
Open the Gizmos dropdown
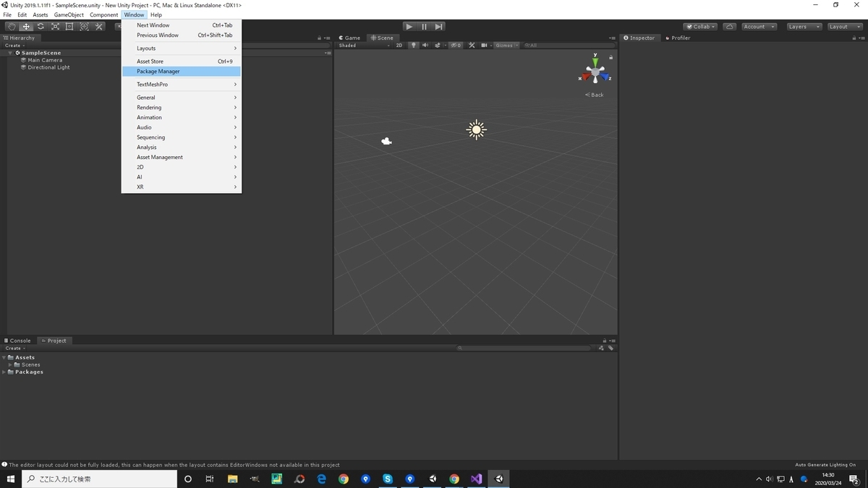pyautogui.click(x=506, y=46)
